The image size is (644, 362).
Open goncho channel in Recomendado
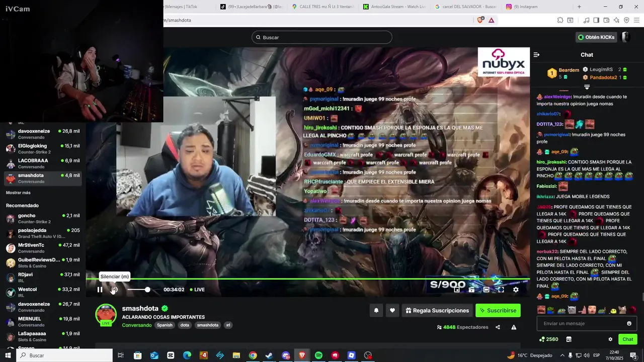43,218
